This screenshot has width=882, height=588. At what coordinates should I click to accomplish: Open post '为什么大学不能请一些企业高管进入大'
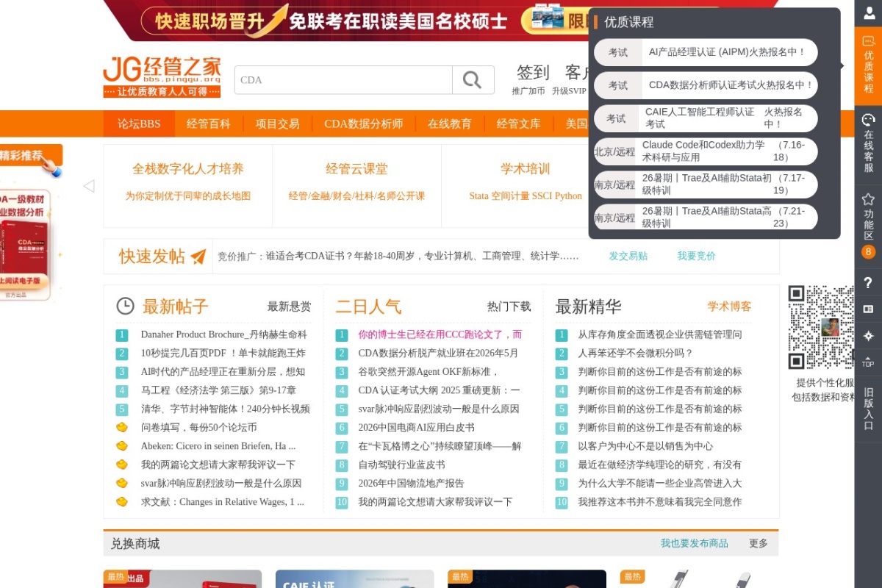(659, 484)
